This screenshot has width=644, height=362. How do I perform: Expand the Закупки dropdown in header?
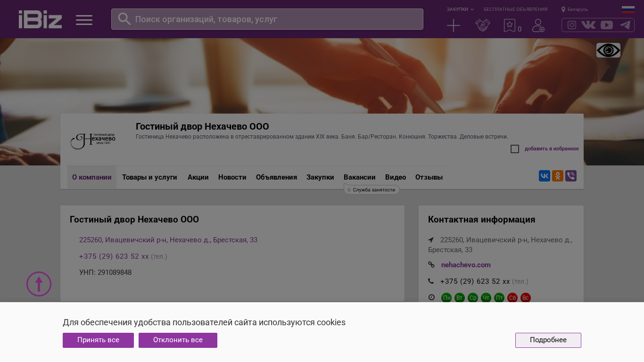point(460,9)
